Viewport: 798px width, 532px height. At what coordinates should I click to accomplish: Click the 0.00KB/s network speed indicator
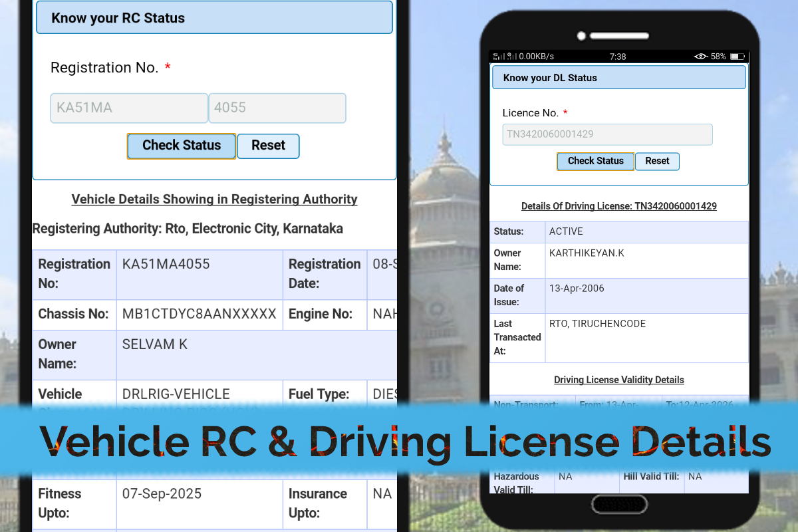[x=536, y=57]
